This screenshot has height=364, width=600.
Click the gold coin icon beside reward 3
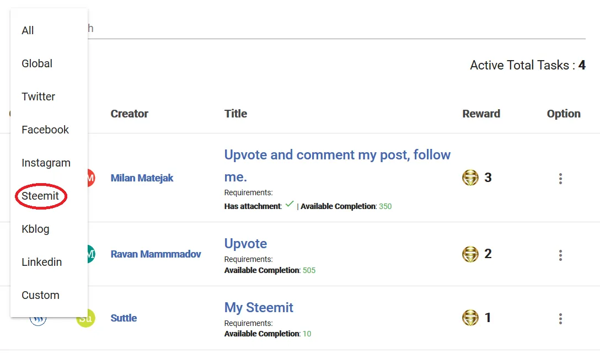470,178
